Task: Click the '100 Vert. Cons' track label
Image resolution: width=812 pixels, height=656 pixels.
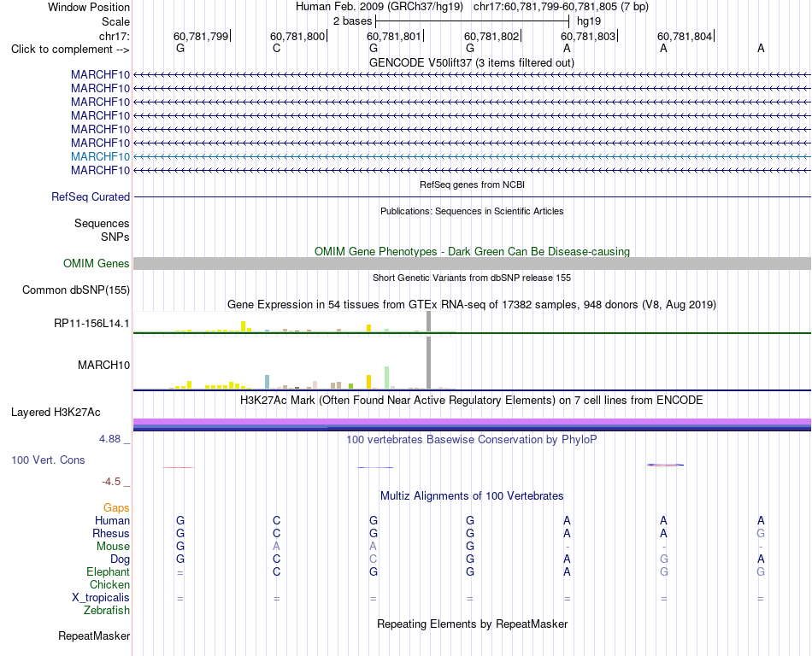Action: [x=48, y=460]
